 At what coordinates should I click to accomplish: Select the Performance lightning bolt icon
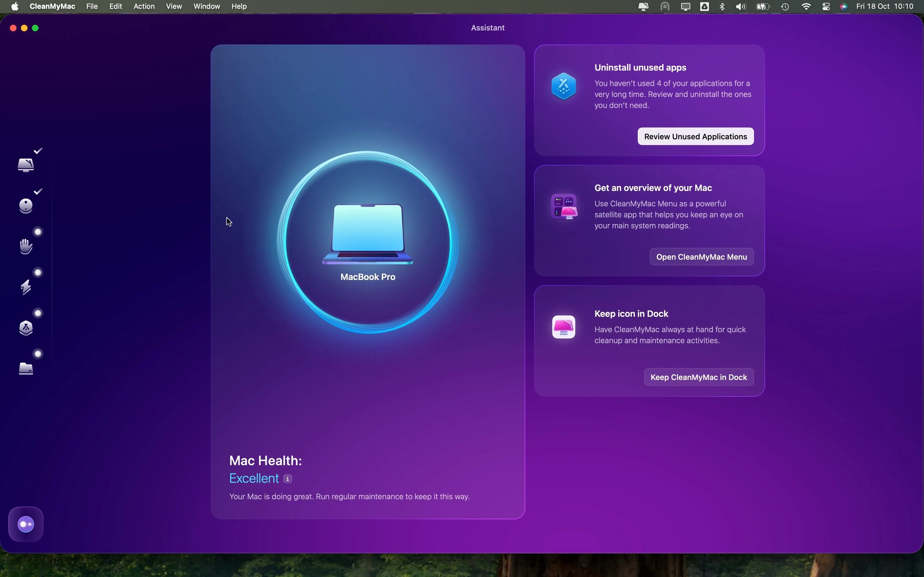(26, 287)
